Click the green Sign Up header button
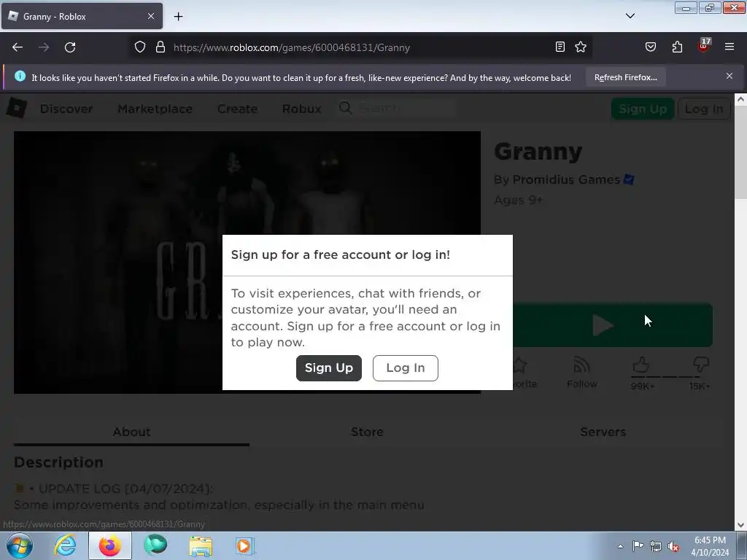The image size is (747, 560). 642,109
